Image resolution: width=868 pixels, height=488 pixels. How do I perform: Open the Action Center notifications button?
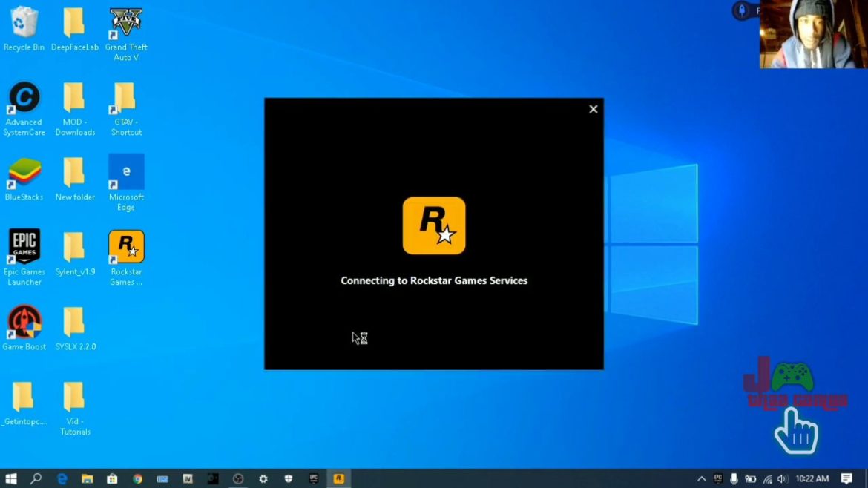point(846,479)
